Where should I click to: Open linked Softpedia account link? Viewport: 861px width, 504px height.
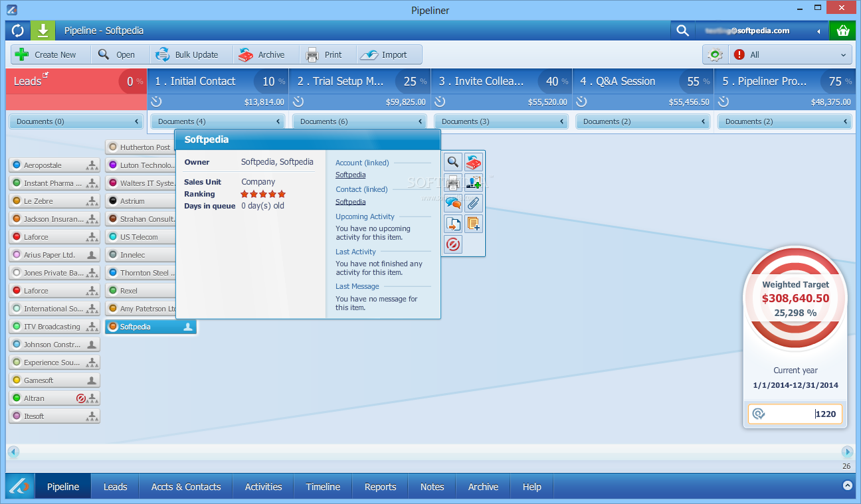pos(350,175)
